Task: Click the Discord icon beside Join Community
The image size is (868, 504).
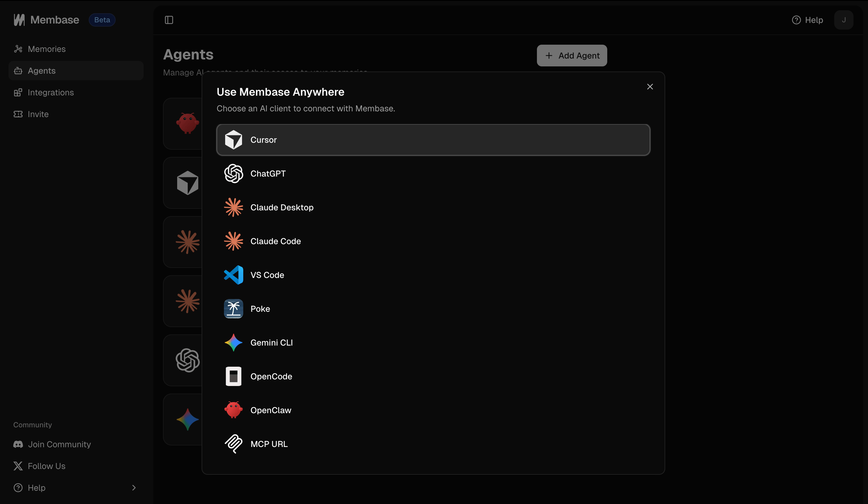Action: coord(18,445)
